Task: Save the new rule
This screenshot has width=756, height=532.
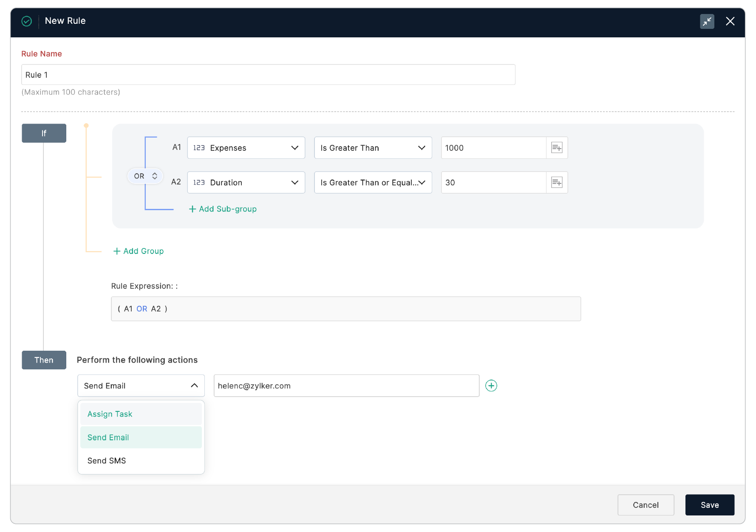Action: coord(710,505)
